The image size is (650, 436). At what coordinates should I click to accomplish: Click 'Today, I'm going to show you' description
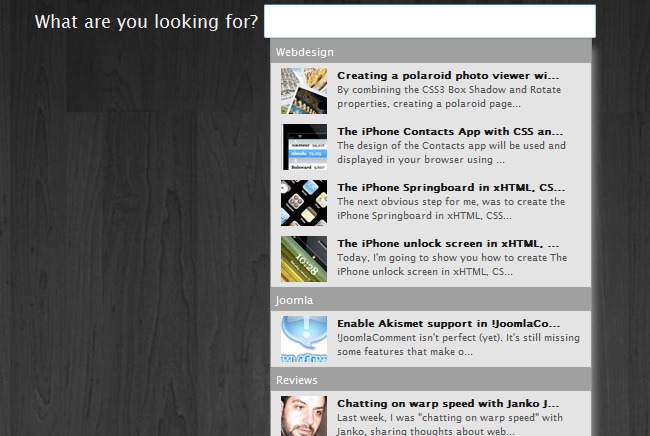tap(452, 264)
